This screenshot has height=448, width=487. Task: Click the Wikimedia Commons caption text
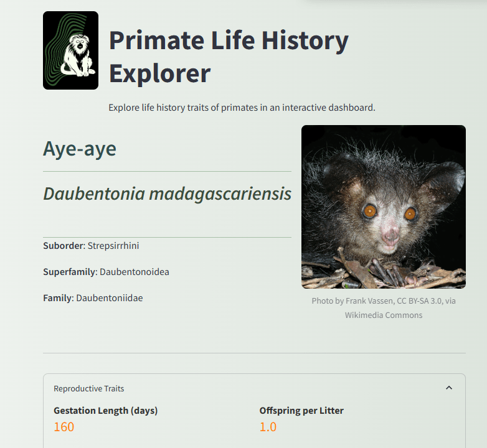384,315
